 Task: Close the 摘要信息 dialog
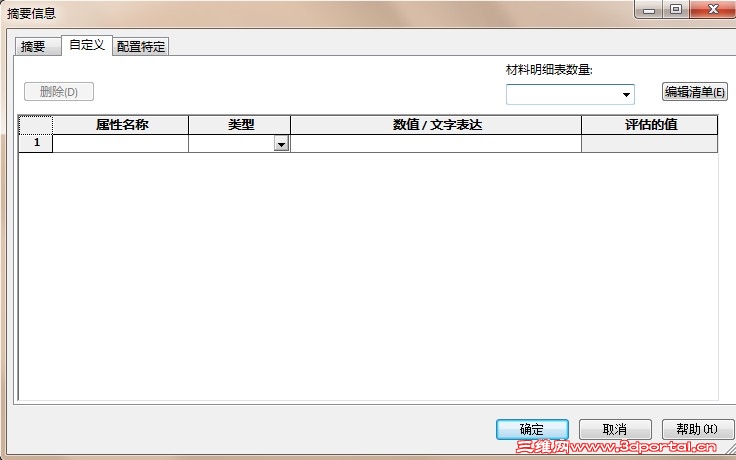(713, 9)
